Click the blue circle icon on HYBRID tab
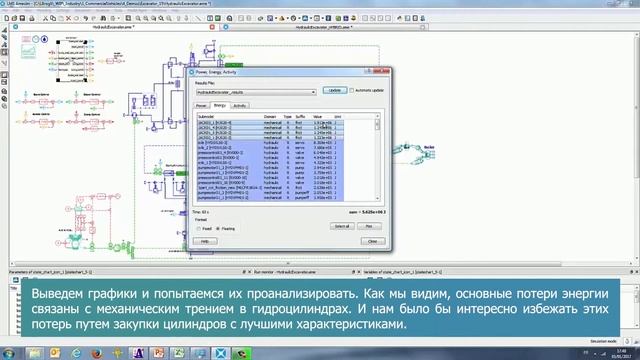 pos(226,27)
